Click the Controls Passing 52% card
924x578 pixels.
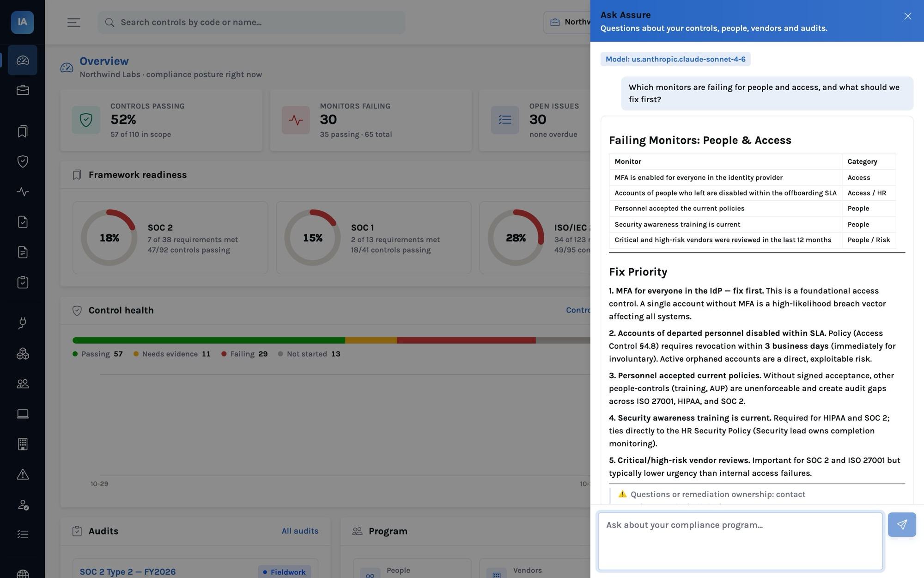coord(161,120)
